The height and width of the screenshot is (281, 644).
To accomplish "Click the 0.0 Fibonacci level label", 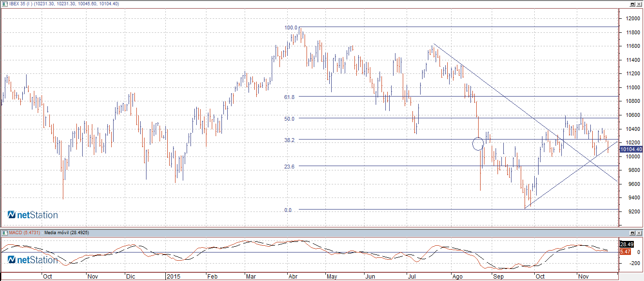I will tap(288, 210).
